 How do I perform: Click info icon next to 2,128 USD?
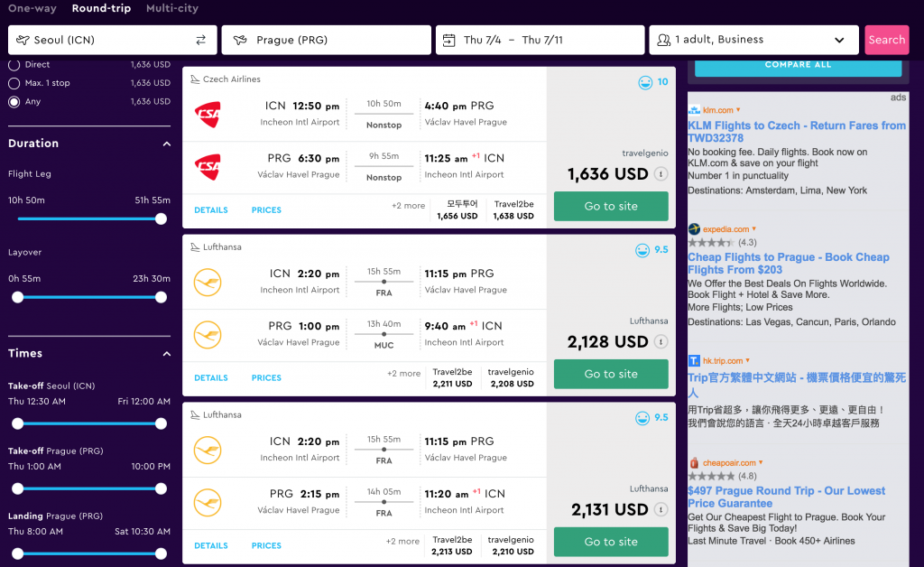pyautogui.click(x=661, y=342)
